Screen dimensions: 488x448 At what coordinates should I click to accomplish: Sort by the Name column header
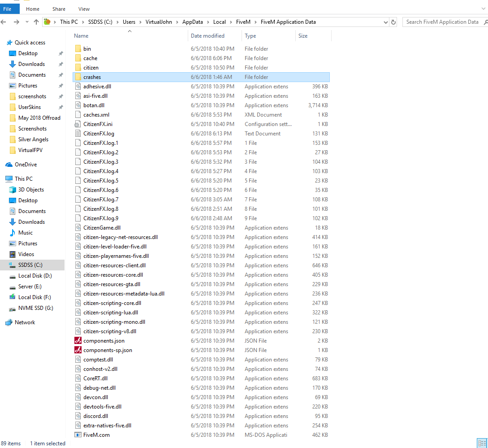[81, 36]
